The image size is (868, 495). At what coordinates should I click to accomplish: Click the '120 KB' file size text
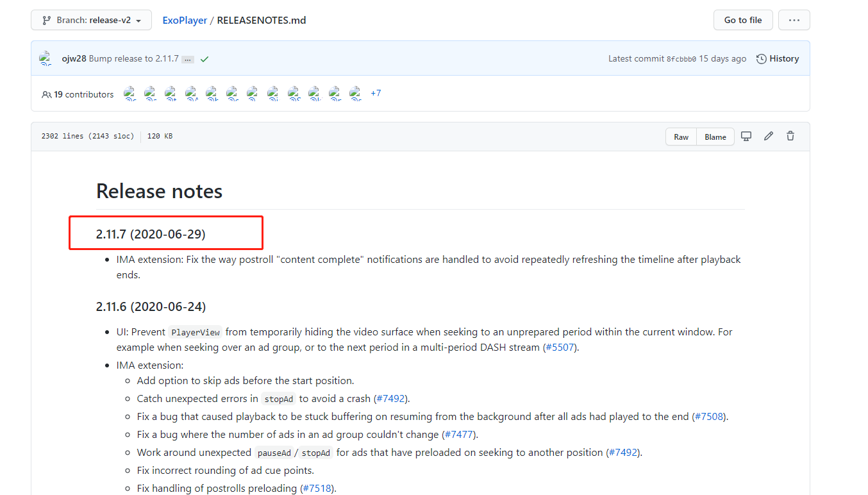pyautogui.click(x=160, y=136)
